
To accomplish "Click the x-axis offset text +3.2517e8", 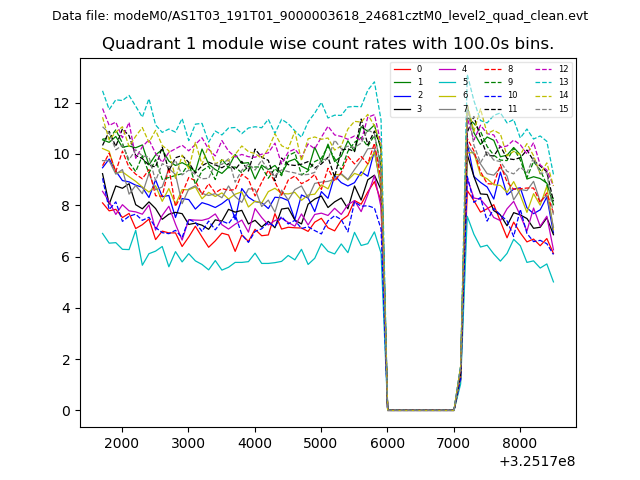I will (535, 461).
